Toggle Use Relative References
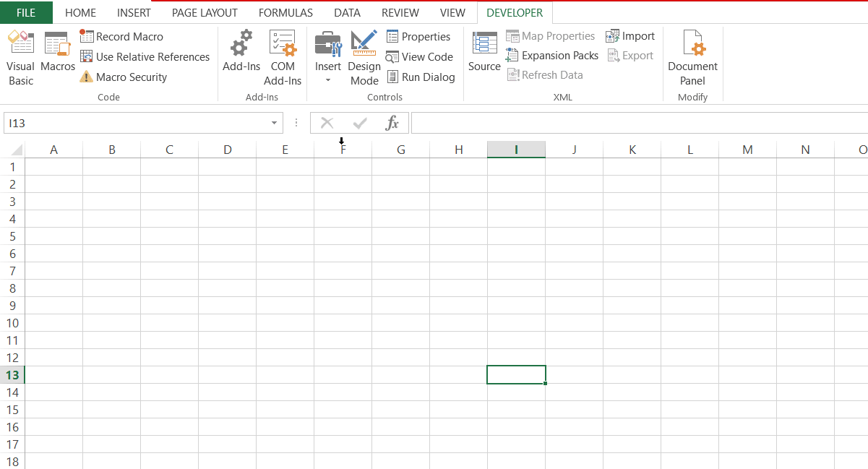 [x=145, y=56]
